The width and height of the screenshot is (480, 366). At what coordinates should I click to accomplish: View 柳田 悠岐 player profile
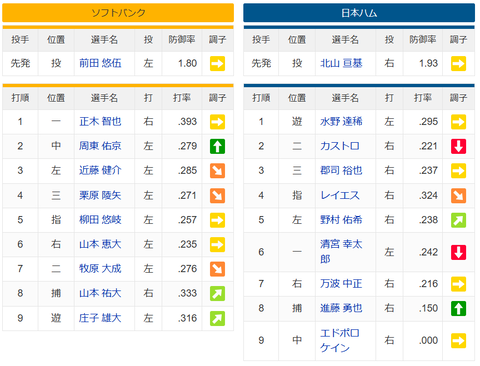pos(100,220)
